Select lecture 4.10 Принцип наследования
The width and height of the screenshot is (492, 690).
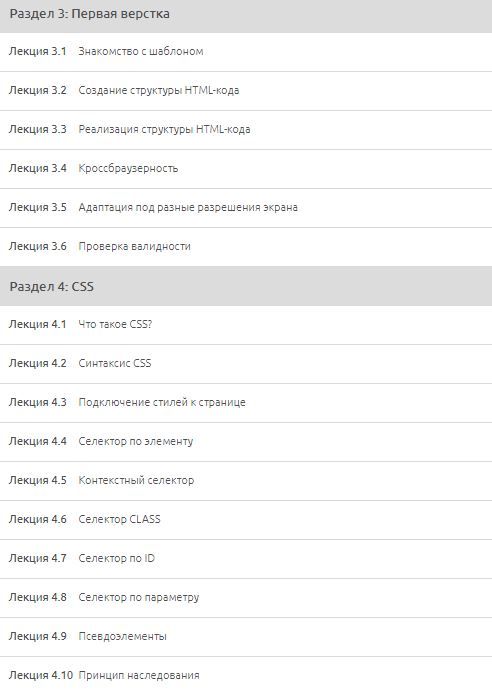246,674
